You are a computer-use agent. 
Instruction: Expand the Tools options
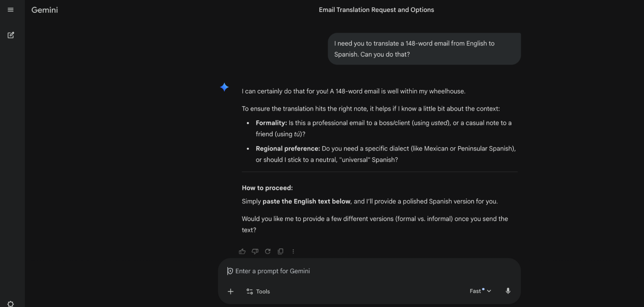258,291
